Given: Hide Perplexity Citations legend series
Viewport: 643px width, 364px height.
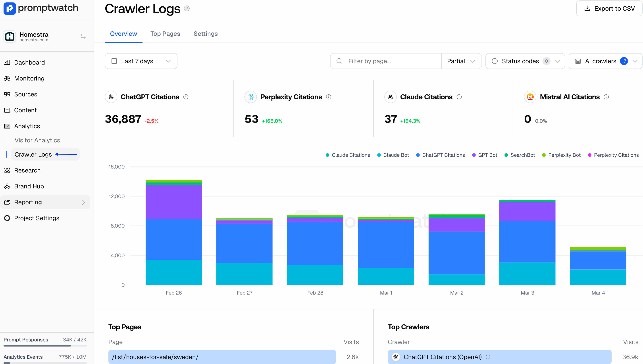Looking at the screenshot, I should [x=613, y=155].
